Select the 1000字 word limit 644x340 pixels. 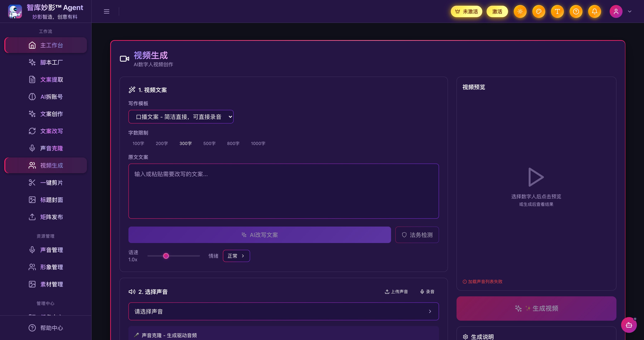pos(258,144)
